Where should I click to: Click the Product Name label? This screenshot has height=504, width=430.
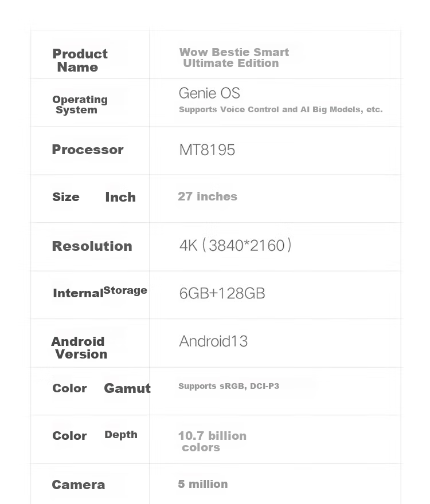(x=80, y=60)
